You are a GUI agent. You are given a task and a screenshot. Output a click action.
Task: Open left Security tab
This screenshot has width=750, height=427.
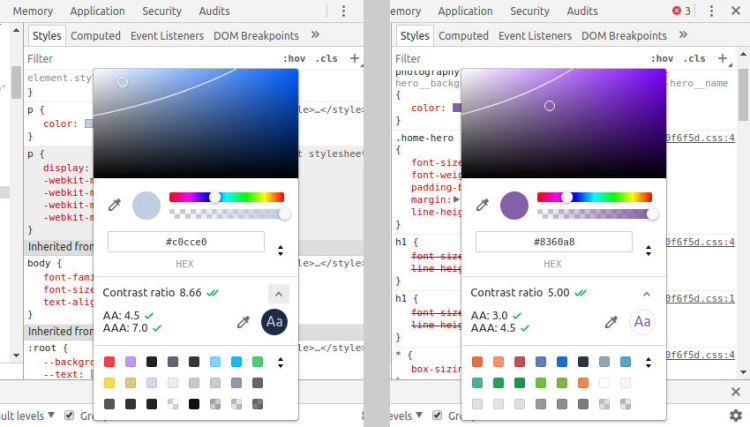coord(162,11)
